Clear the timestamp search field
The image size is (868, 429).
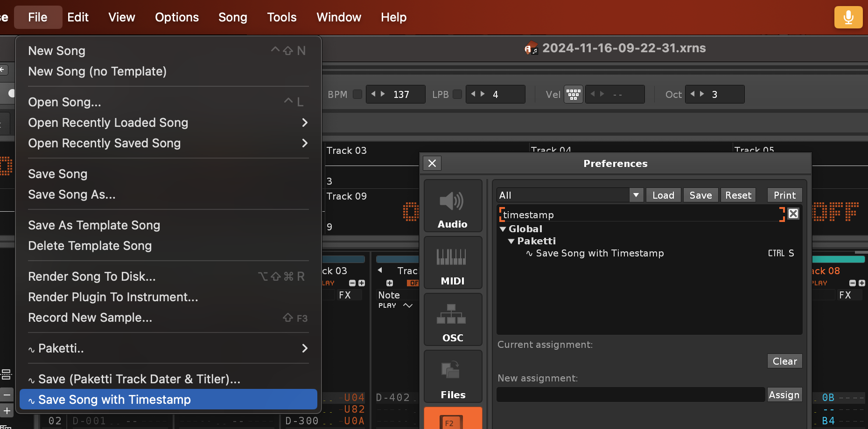(793, 214)
